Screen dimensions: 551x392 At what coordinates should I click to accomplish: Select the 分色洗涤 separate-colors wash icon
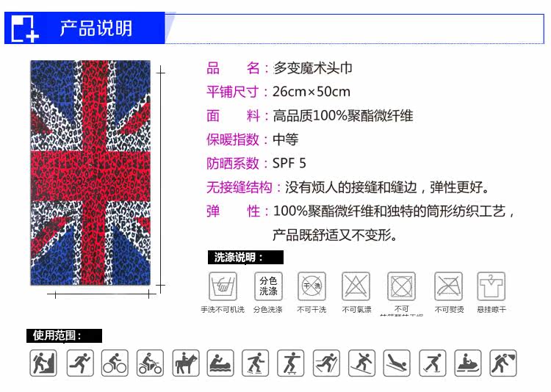(x=268, y=286)
